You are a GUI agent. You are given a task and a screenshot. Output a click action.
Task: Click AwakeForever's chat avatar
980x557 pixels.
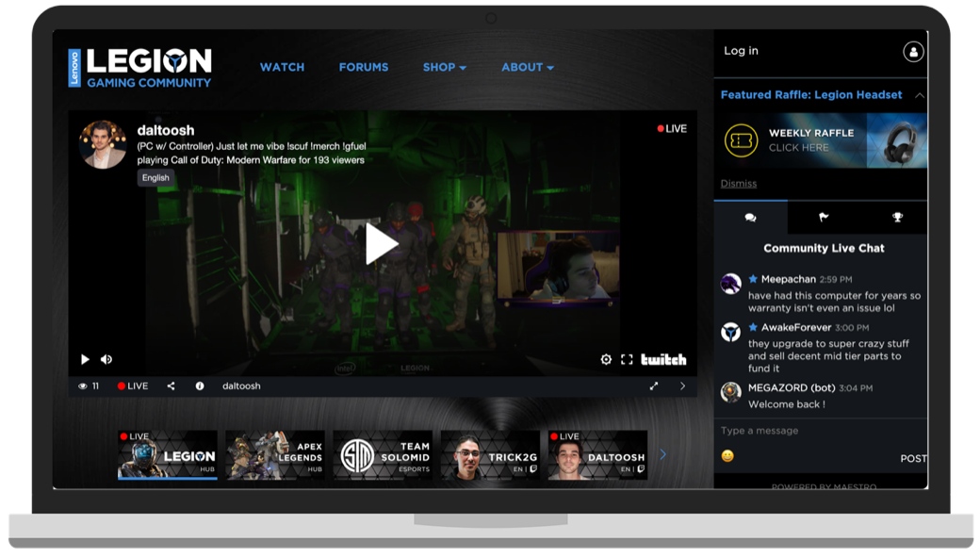click(x=730, y=332)
